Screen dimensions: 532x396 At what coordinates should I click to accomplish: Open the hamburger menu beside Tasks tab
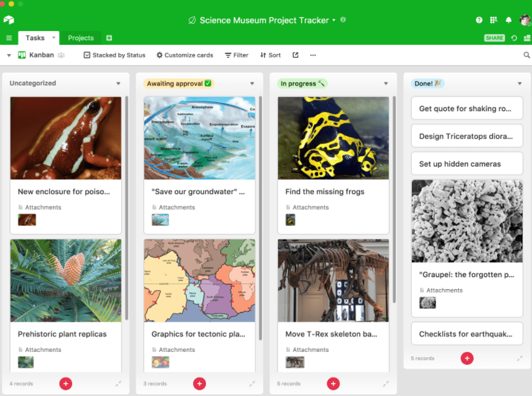tap(9, 38)
